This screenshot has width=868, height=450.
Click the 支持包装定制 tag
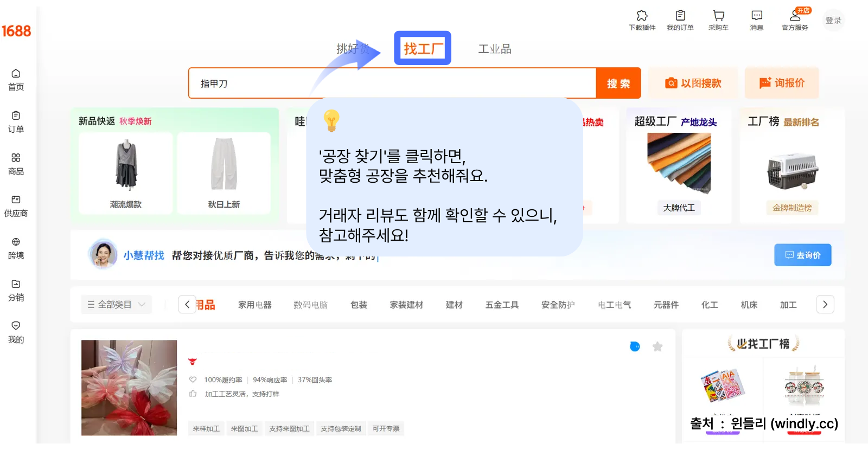click(341, 428)
